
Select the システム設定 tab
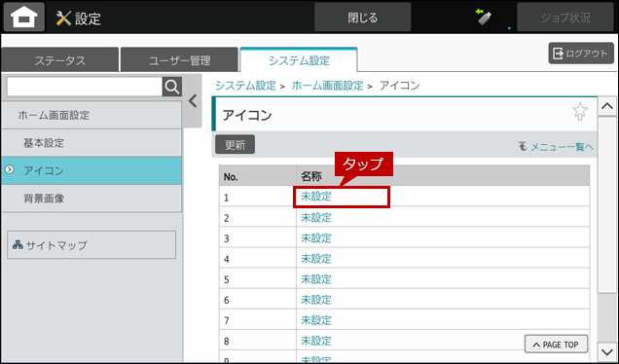click(299, 60)
